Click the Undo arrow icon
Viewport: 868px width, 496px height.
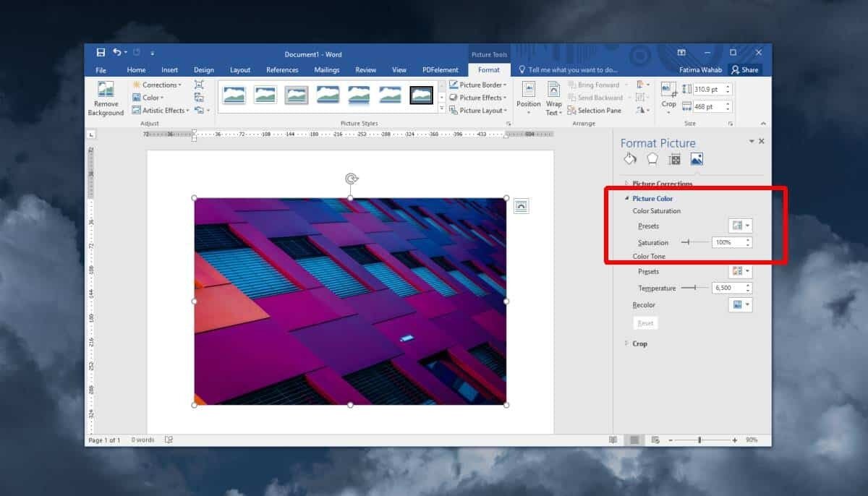pyautogui.click(x=117, y=53)
